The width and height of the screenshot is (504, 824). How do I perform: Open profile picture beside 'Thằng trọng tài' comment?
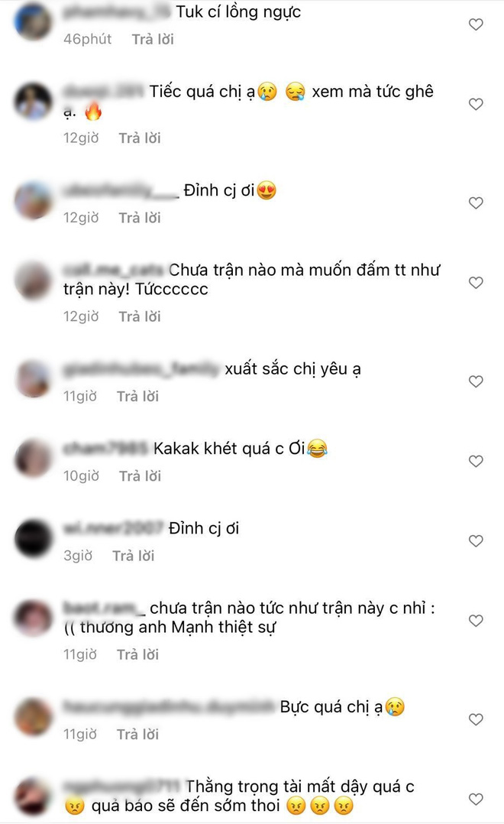[x=33, y=796]
